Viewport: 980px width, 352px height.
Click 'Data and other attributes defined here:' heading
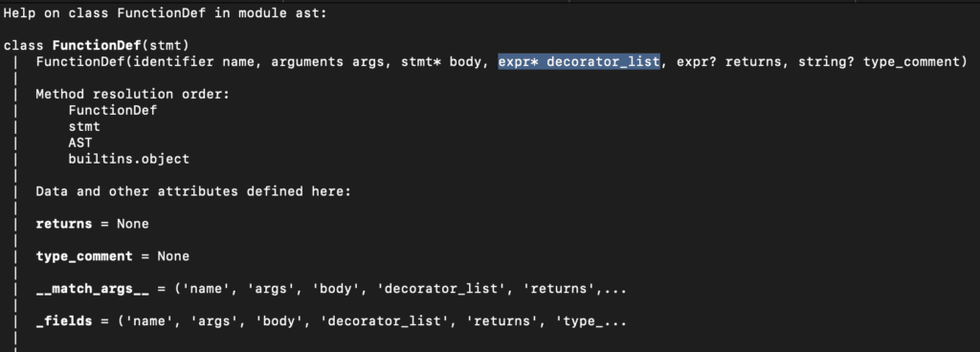click(x=193, y=191)
